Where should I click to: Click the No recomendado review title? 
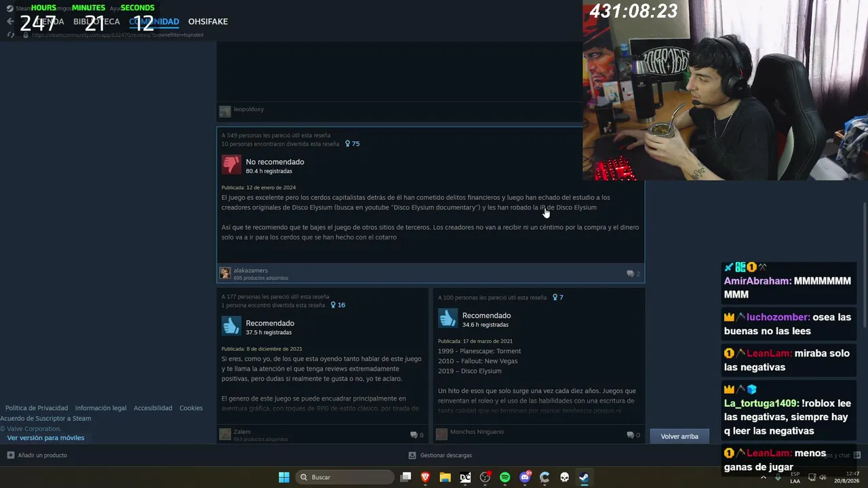tap(275, 162)
